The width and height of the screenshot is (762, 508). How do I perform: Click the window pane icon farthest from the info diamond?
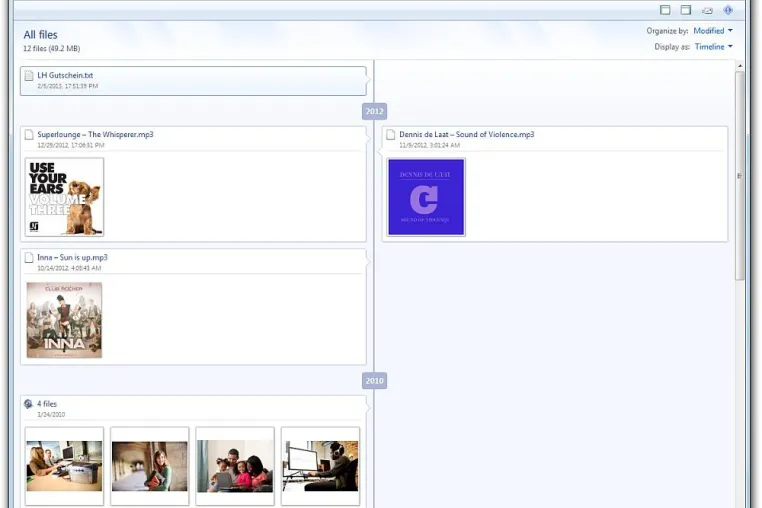[x=665, y=10]
